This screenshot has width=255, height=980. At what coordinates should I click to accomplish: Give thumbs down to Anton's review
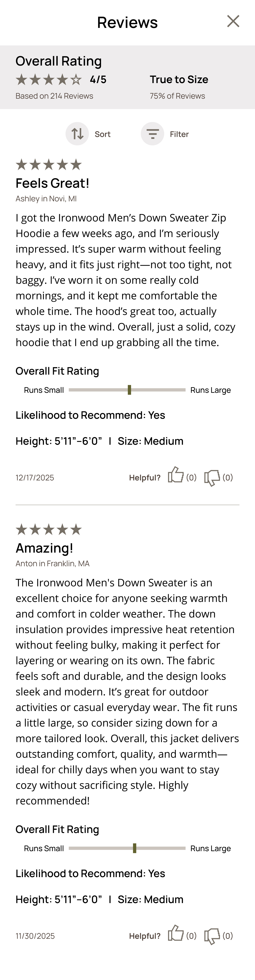point(212,936)
